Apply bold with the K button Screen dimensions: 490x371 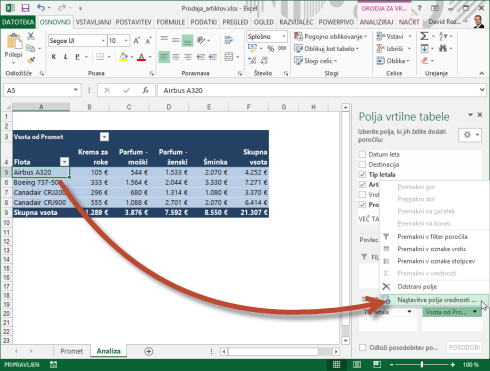coord(54,57)
